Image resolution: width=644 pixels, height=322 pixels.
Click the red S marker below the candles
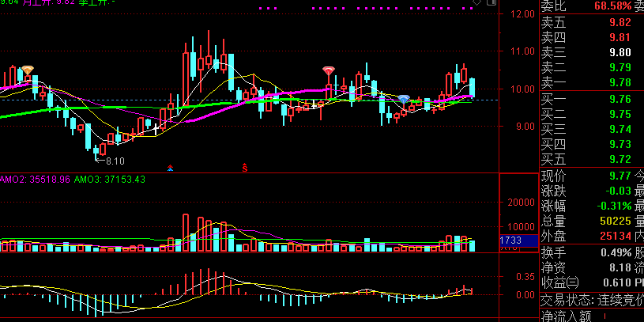pos(245,168)
